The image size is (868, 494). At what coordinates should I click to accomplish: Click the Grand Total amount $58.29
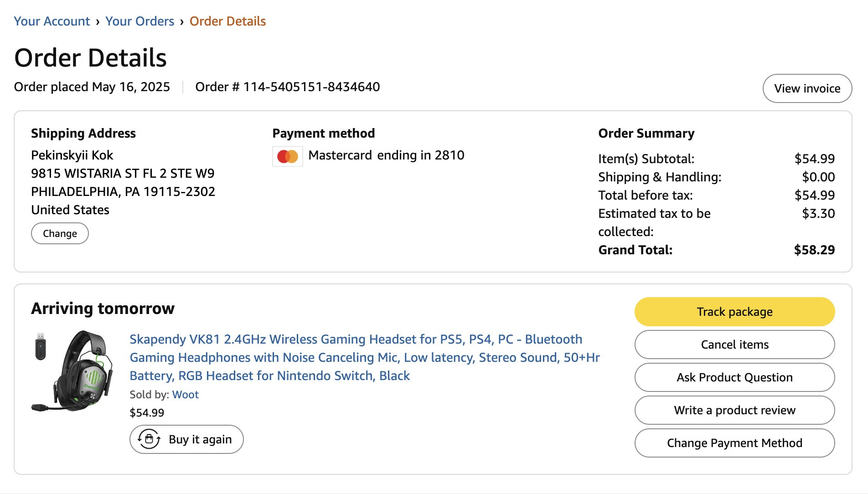[x=814, y=250]
